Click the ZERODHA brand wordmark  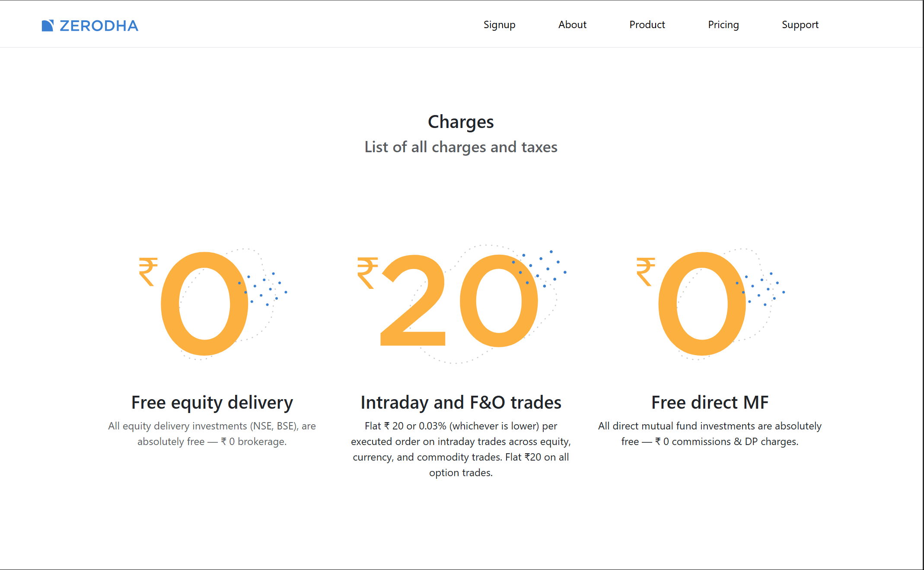(x=99, y=26)
